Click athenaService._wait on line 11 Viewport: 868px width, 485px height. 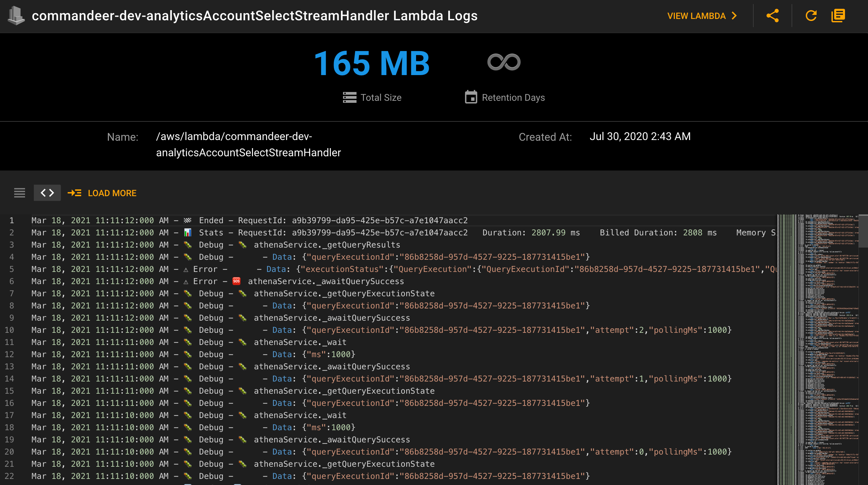pyautogui.click(x=300, y=342)
